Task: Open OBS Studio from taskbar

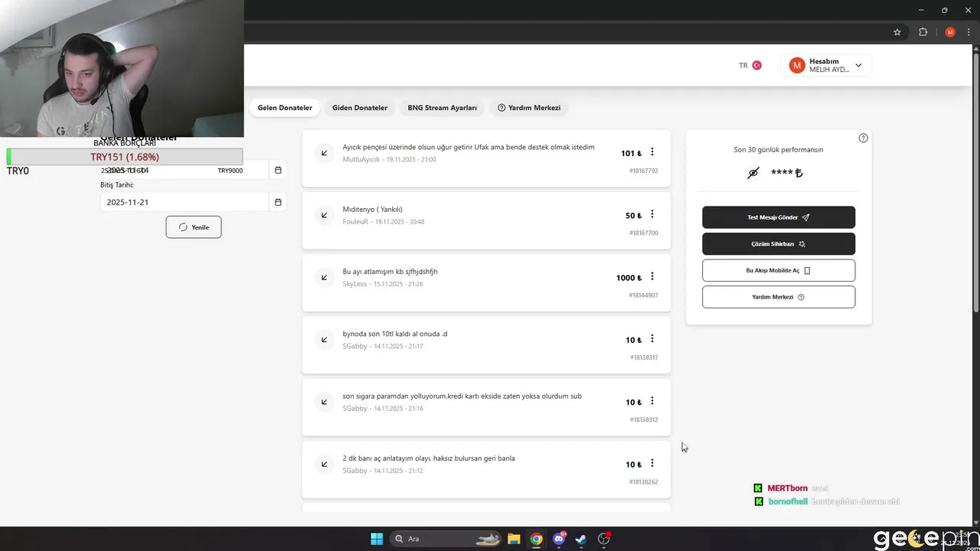Action: tap(604, 539)
